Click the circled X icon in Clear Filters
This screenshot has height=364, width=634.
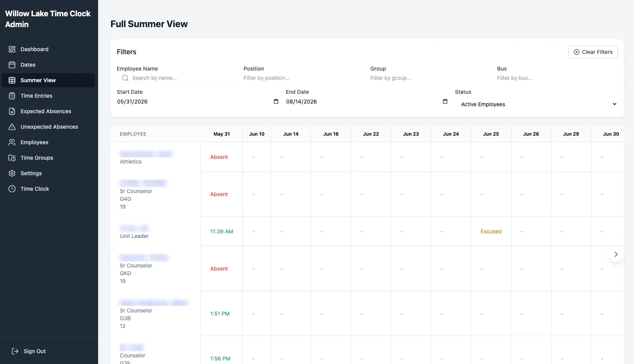577,52
